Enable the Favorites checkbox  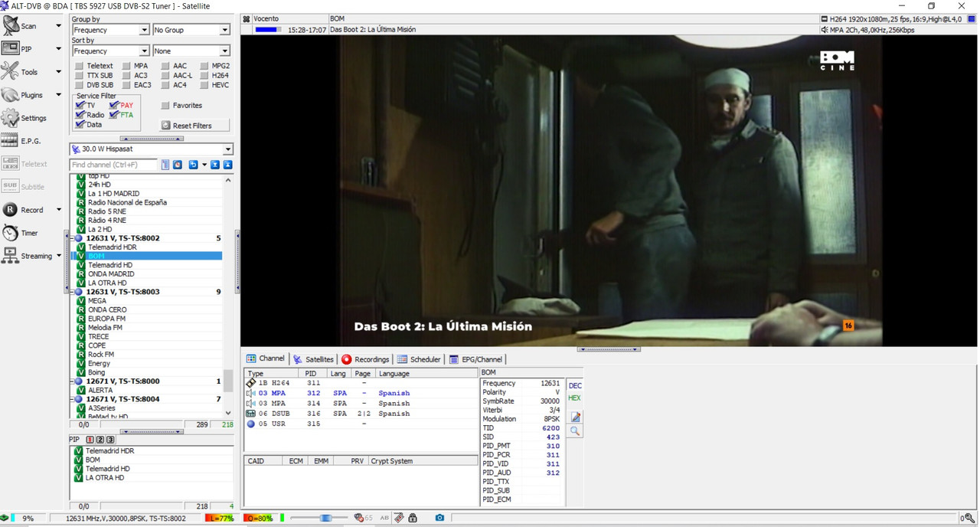[x=165, y=106]
